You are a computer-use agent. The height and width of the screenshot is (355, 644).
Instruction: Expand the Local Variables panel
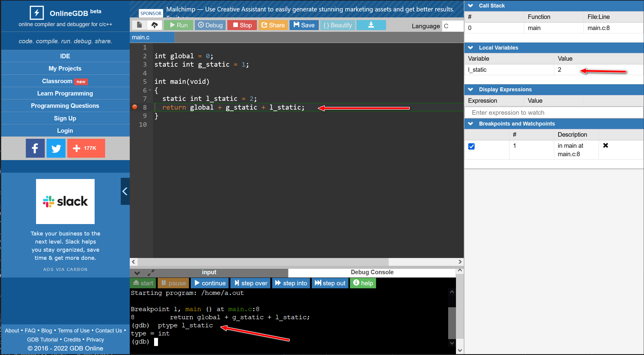pos(472,47)
